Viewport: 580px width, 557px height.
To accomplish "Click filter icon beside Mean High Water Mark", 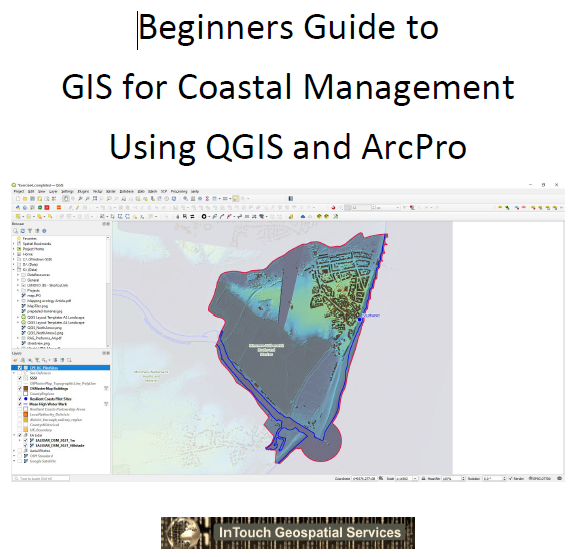I will pyautogui.click(x=106, y=404).
